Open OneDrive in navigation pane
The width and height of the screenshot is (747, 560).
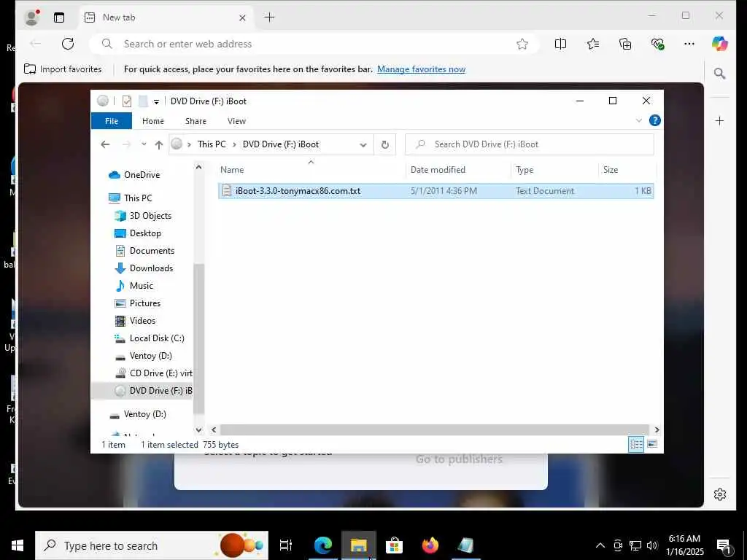(x=142, y=175)
